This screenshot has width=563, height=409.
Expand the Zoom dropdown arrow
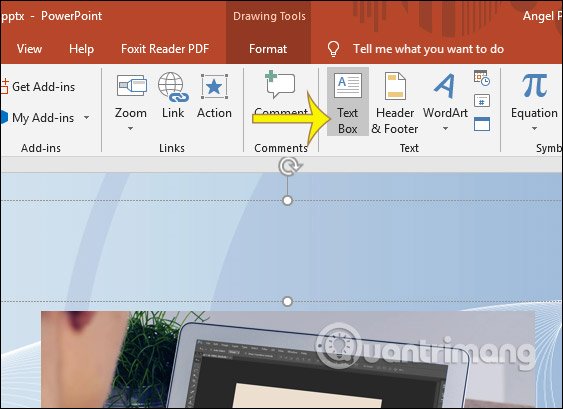[x=131, y=128]
